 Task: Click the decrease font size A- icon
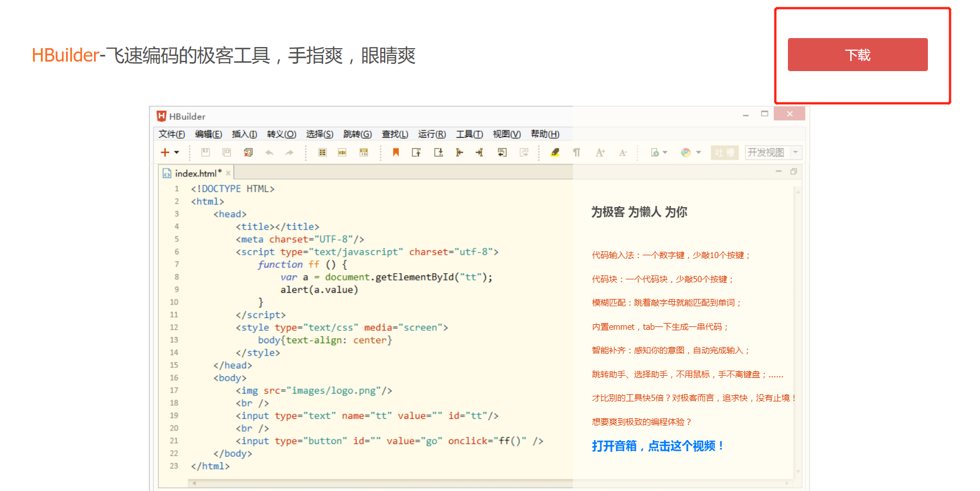[622, 152]
